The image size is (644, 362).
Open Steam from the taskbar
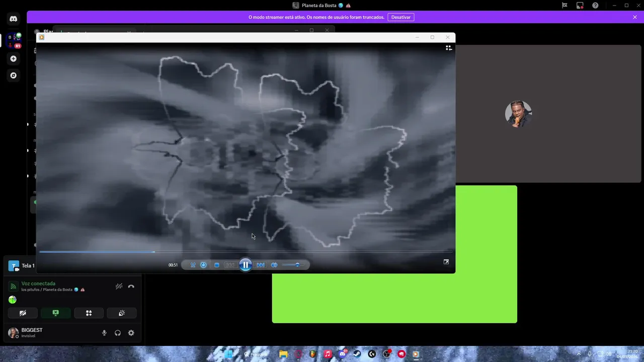357,354
